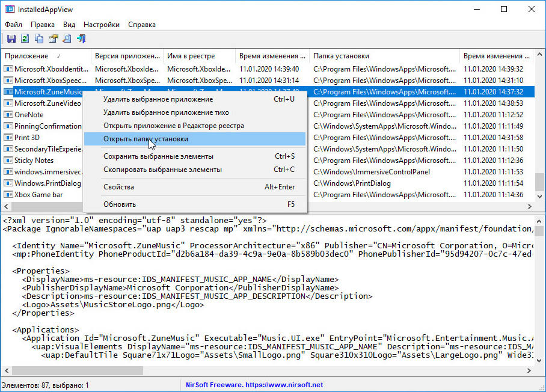Click the app list horizontal scrollbar left arrow
Image resolution: width=546 pixels, height=392 pixels.
6,206
